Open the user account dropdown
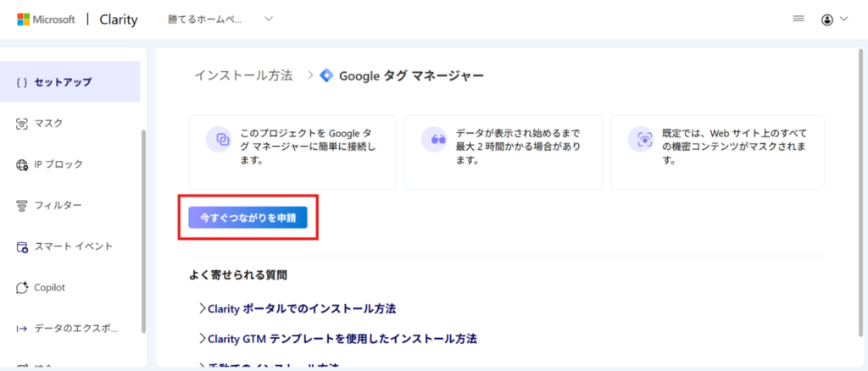The width and height of the screenshot is (868, 371). click(x=834, y=19)
